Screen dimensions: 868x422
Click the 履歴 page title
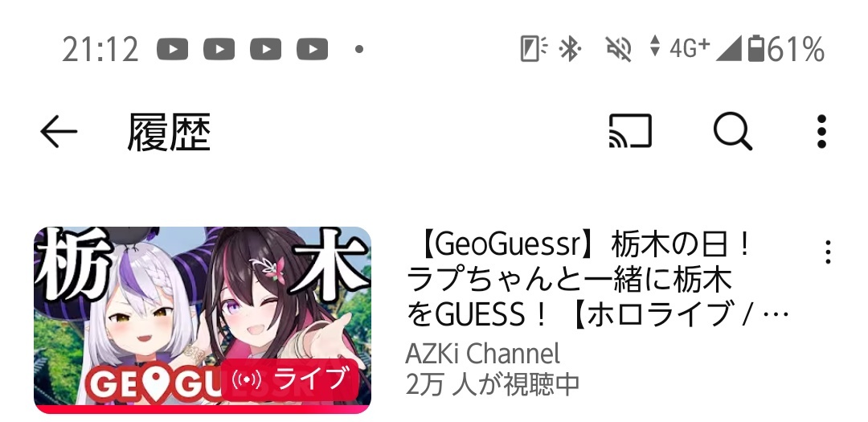point(169,133)
